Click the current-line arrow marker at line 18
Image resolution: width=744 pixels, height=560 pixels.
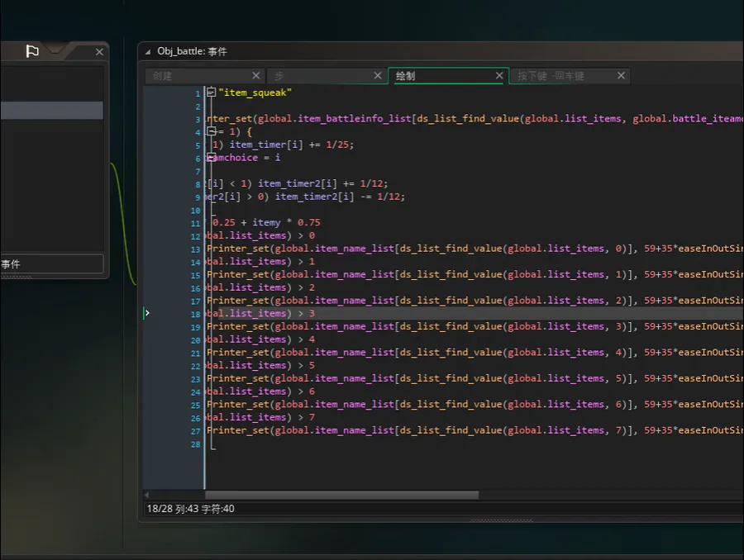point(147,313)
